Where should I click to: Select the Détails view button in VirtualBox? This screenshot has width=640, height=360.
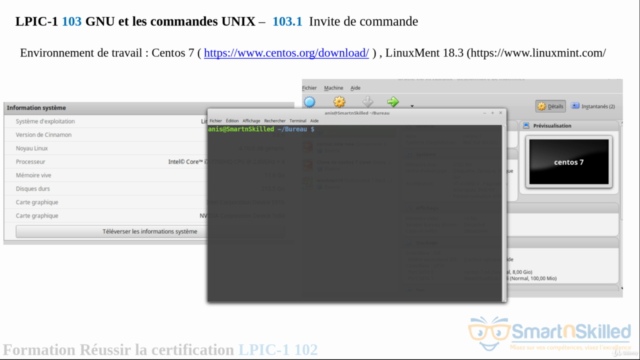[x=551, y=106]
